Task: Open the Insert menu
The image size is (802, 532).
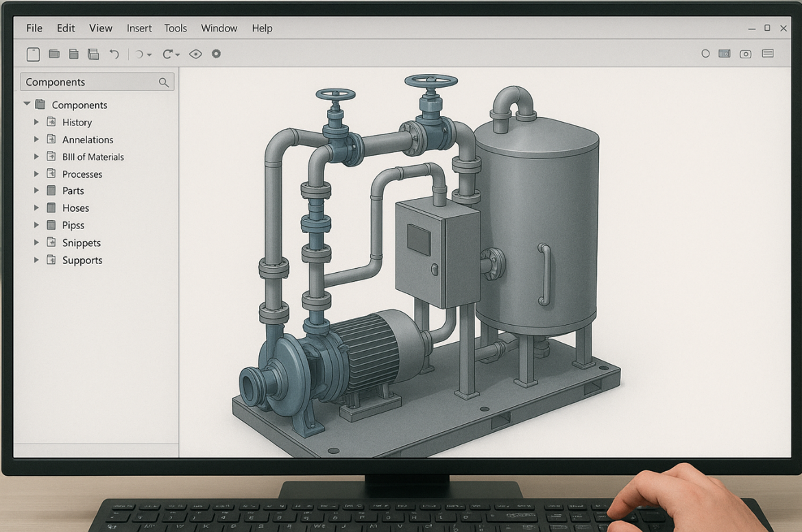Action: coord(139,28)
